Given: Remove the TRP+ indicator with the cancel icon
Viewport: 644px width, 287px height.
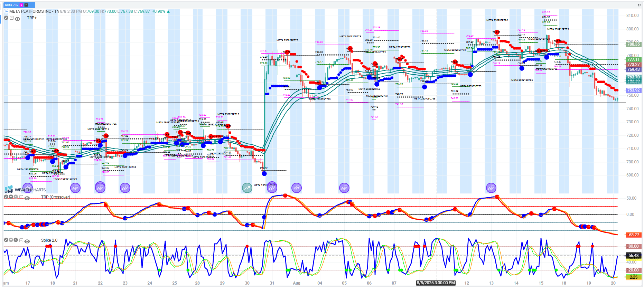Looking at the screenshot, I should coord(6,18).
